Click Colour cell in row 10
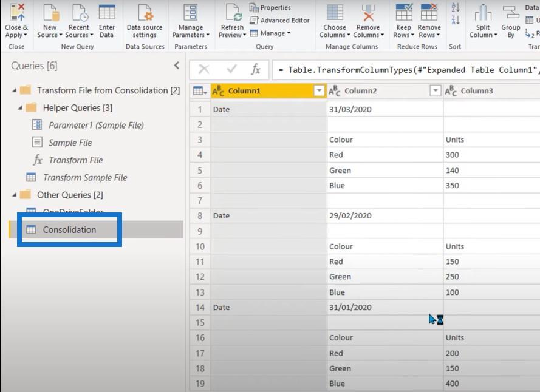Viewport: 540px width, 392px height. pos(385,246)
